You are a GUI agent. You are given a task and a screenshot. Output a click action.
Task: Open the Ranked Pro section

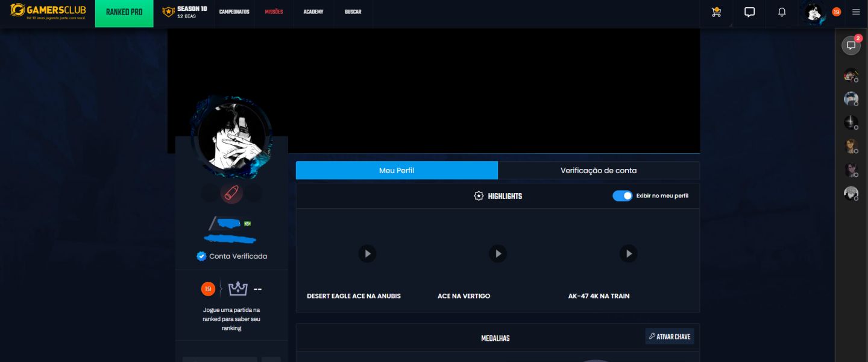point(124,13)
